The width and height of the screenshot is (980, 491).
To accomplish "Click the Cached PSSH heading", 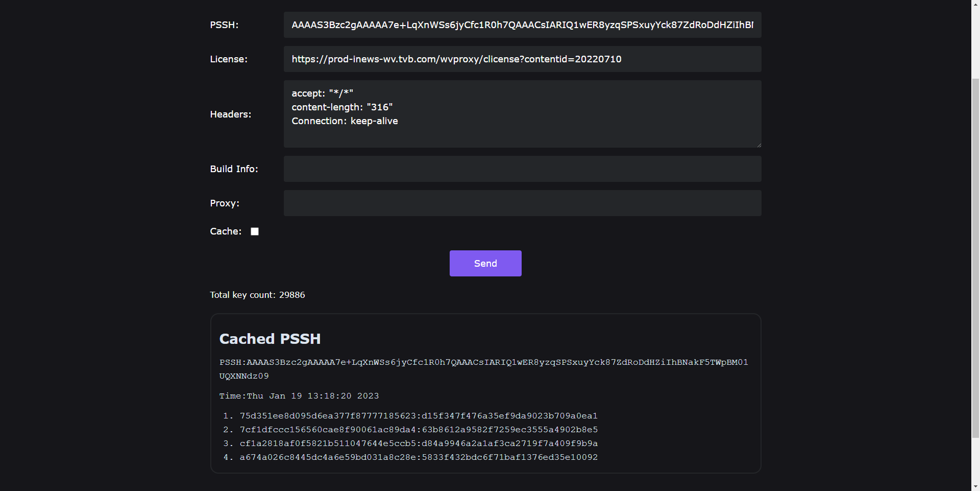I will pos(270,339).
